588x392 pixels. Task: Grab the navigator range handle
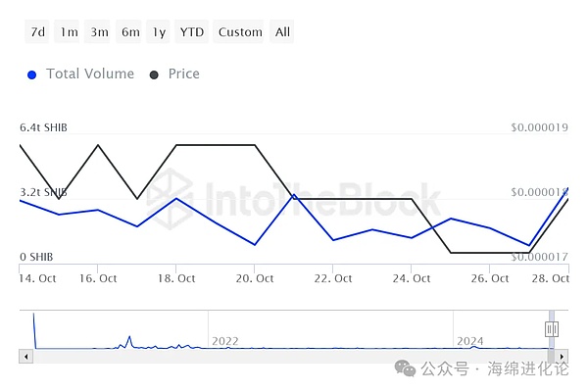(x=551, y=329)
